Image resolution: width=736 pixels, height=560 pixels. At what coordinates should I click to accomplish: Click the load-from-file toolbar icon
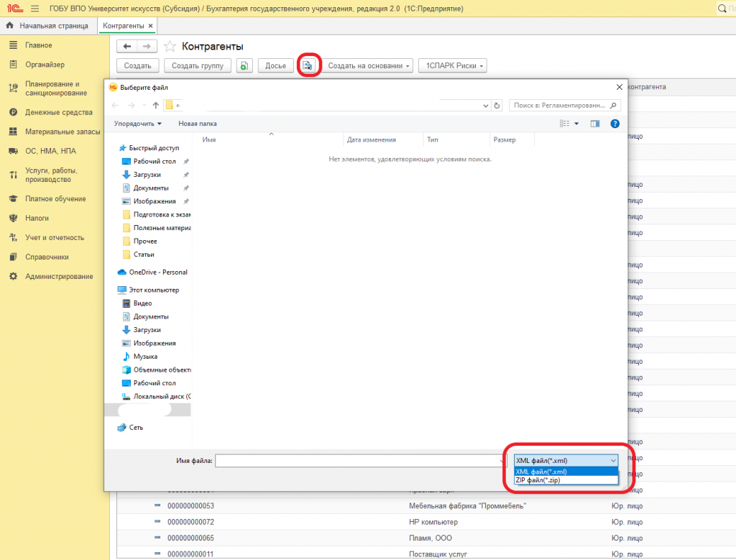tap(308, 65)
